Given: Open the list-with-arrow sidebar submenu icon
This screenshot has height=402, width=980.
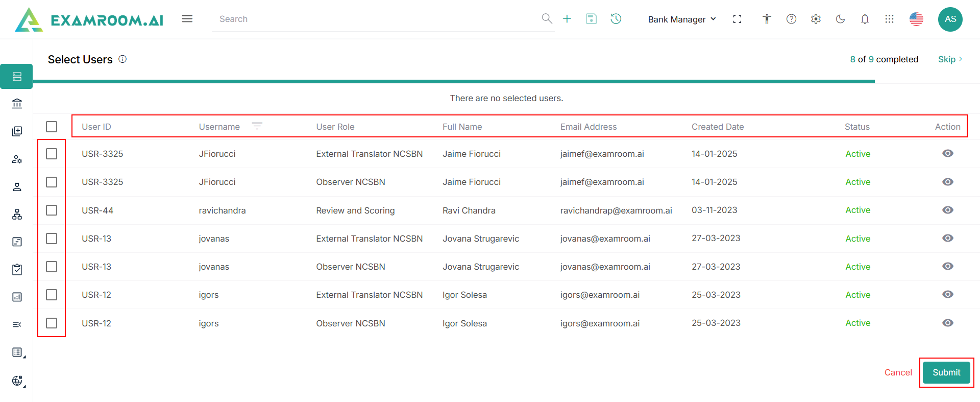Looking at the screenshot, I should click(x=18, y=352).
